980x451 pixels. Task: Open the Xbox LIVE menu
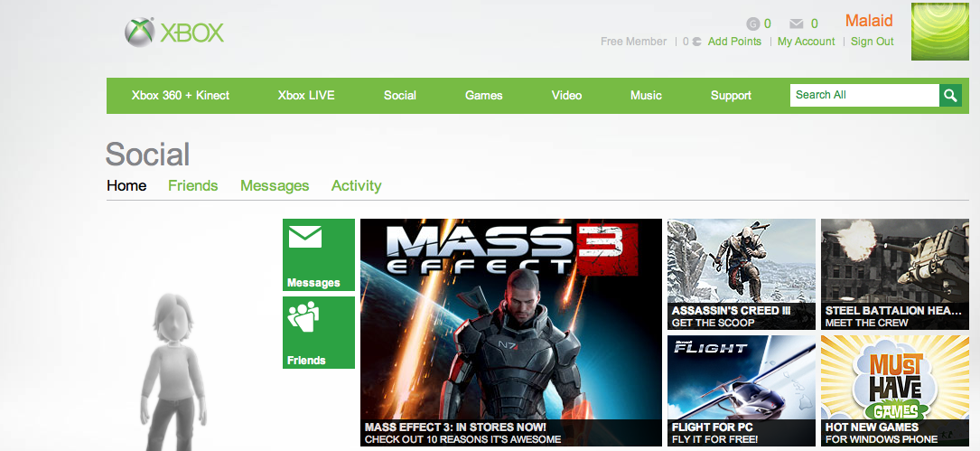(x=306, y=95)
